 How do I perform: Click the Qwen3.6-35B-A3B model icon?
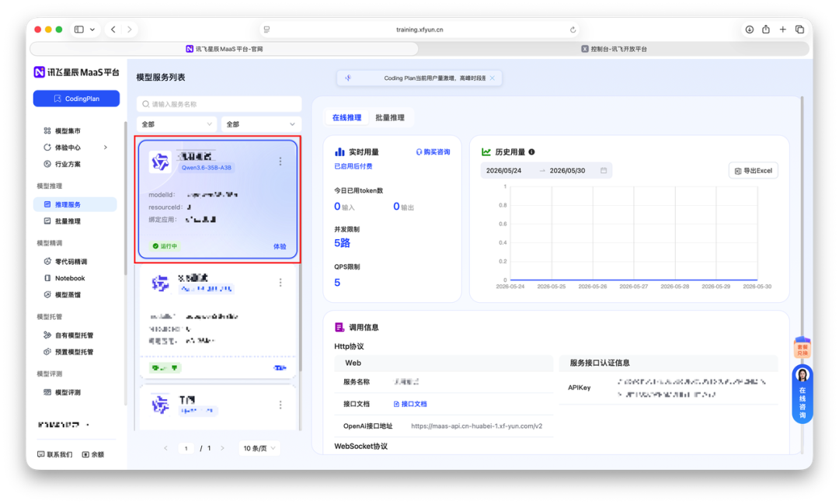coord(160,162)
